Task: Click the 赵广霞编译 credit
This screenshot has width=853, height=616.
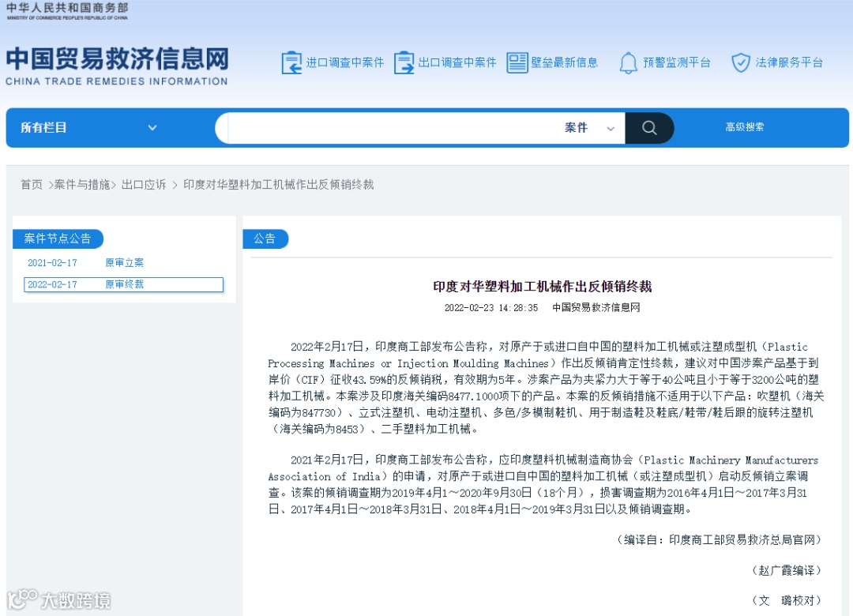Action: click(x=787, y=570)
